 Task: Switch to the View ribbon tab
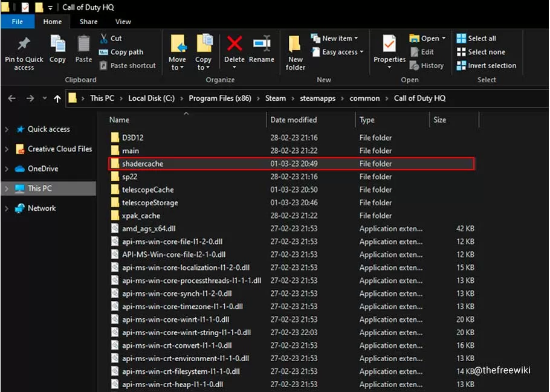(x=123, y=22)
